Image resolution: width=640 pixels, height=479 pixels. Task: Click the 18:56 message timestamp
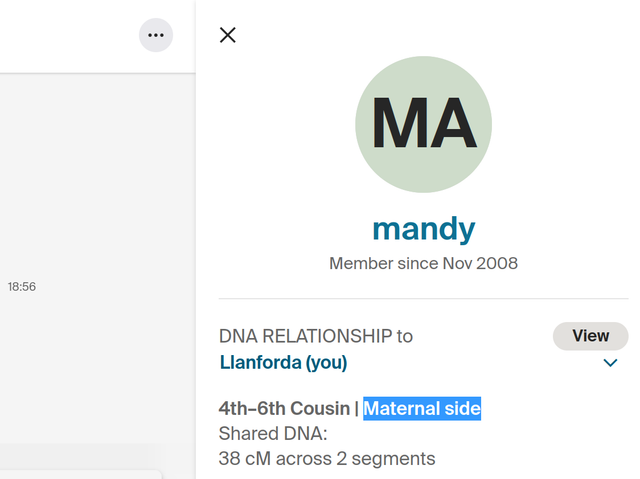[x=22, y=287]
